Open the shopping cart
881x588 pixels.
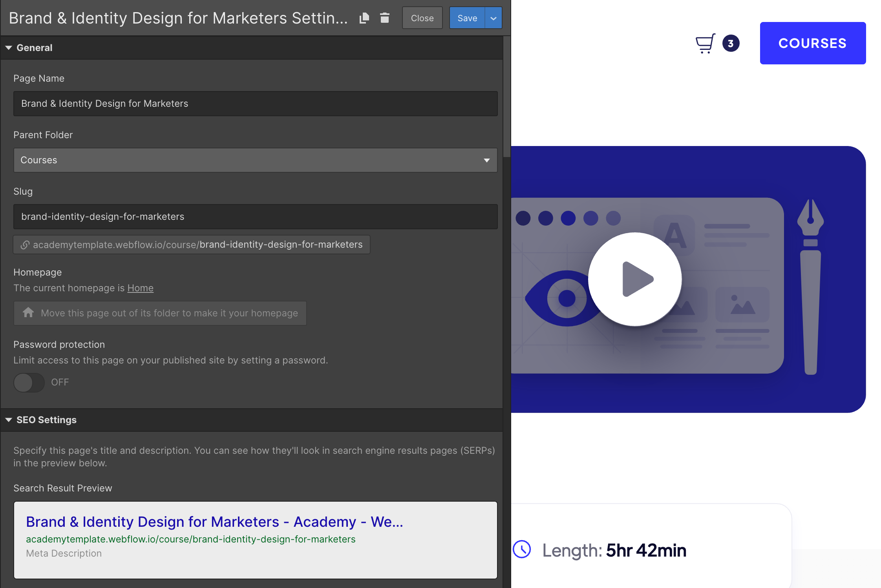click(x=706, y=43)
